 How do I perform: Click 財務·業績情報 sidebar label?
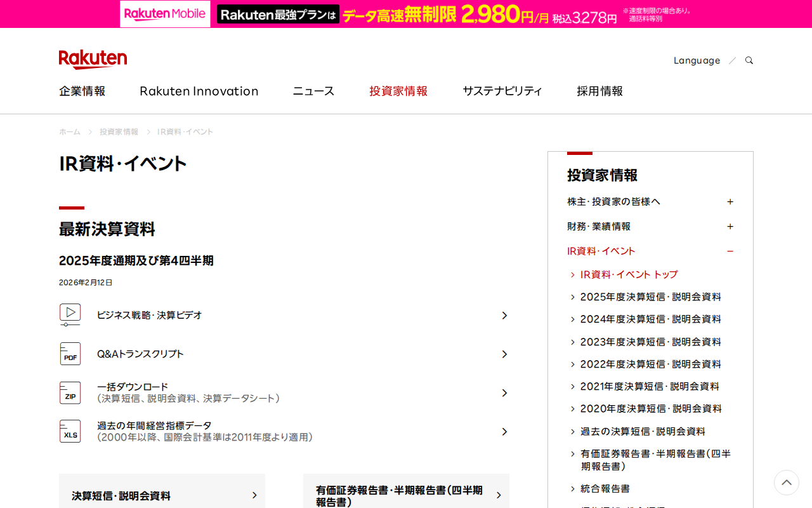pyautogui.click(x=599, y=226)
